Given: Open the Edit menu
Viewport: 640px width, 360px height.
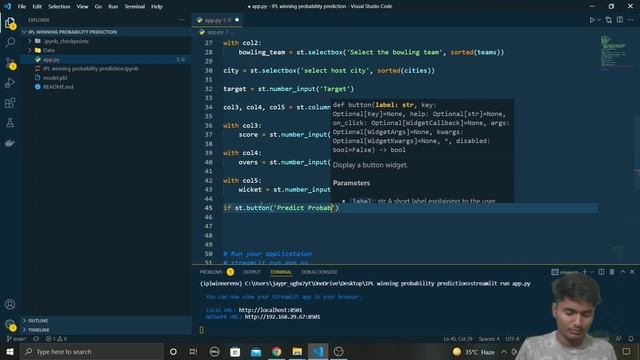Looking at the screenshot, I should click(x=37, y=7).
